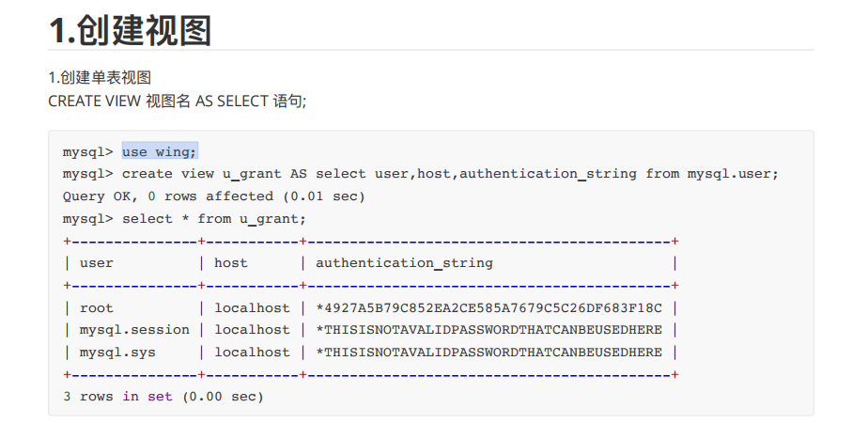
Task: Click localhost in the root row
Action: point(252,308)
